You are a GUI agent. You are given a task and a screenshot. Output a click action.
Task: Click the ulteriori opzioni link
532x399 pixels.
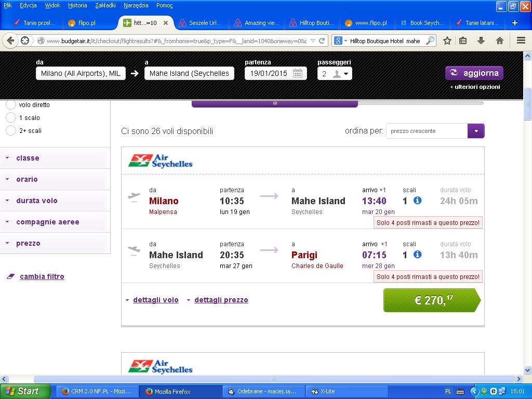point(475,87)
